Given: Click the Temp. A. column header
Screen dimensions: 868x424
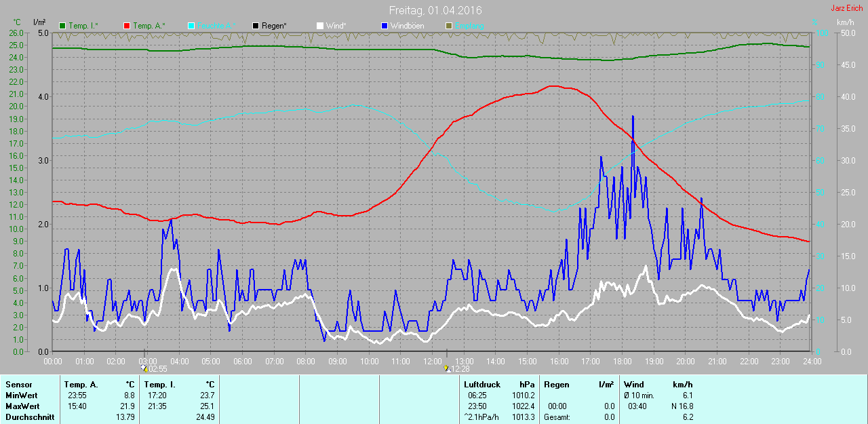Looking at the screenshot, I should [x=81, y=385].
